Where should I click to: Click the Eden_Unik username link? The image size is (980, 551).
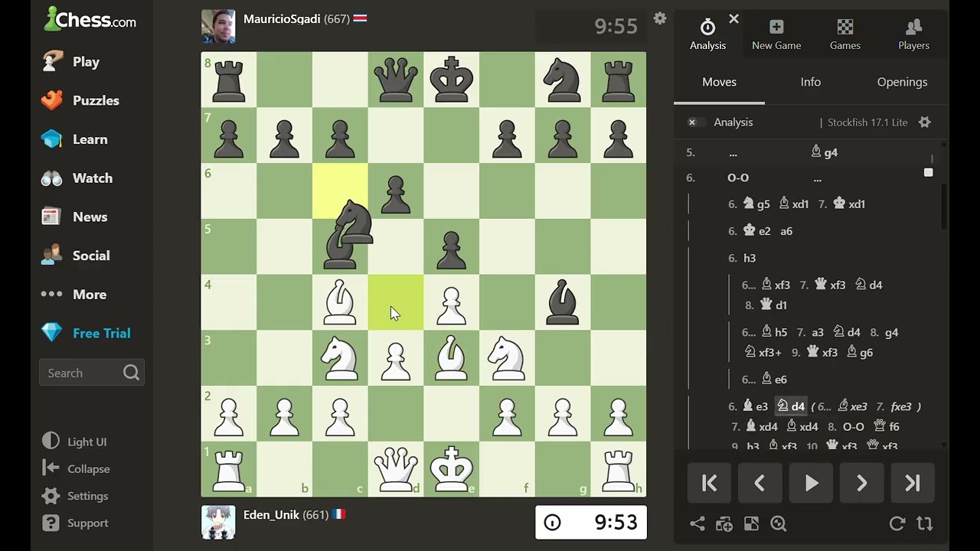(x=271, y=515)
